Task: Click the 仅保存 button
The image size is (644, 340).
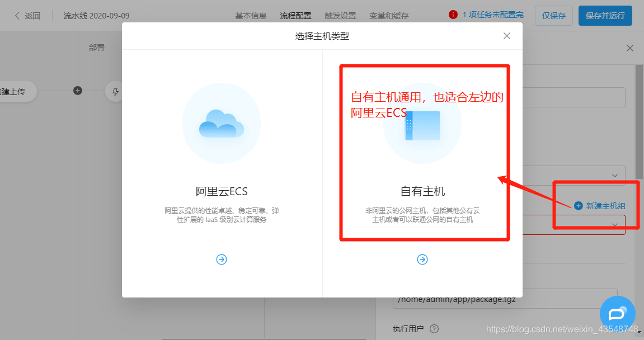Action: pos(554,16)
